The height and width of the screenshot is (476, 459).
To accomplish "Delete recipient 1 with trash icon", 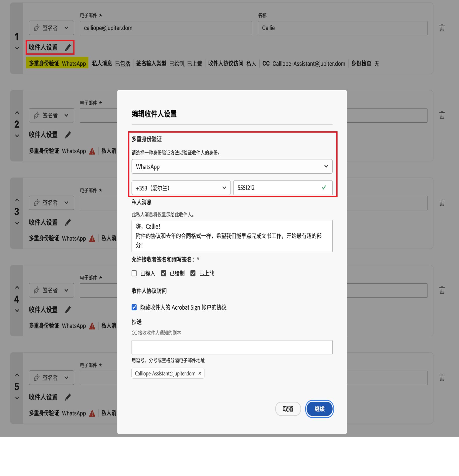I will pos(442,28).
